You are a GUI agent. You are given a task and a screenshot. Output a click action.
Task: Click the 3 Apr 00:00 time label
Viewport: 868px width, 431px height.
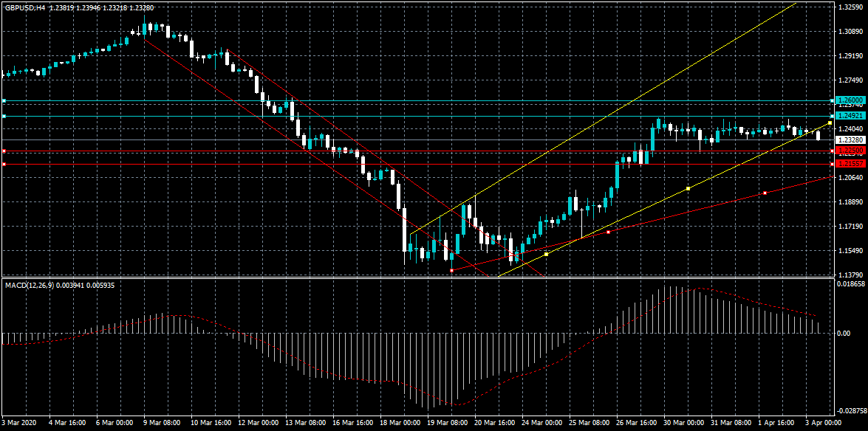(824, 422)
